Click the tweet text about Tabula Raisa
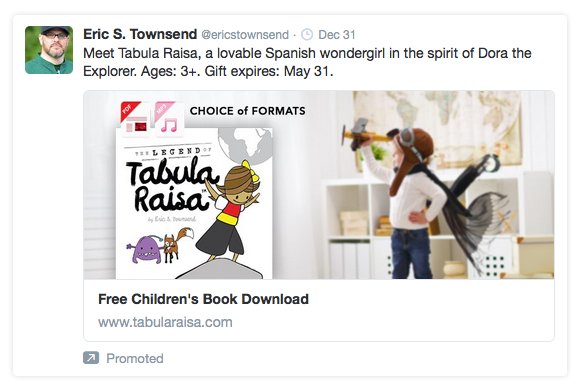 [307, 62]
